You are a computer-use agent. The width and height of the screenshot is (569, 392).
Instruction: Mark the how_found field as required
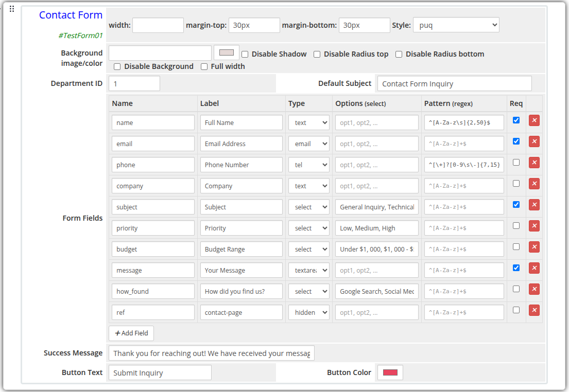coord(516,289)
